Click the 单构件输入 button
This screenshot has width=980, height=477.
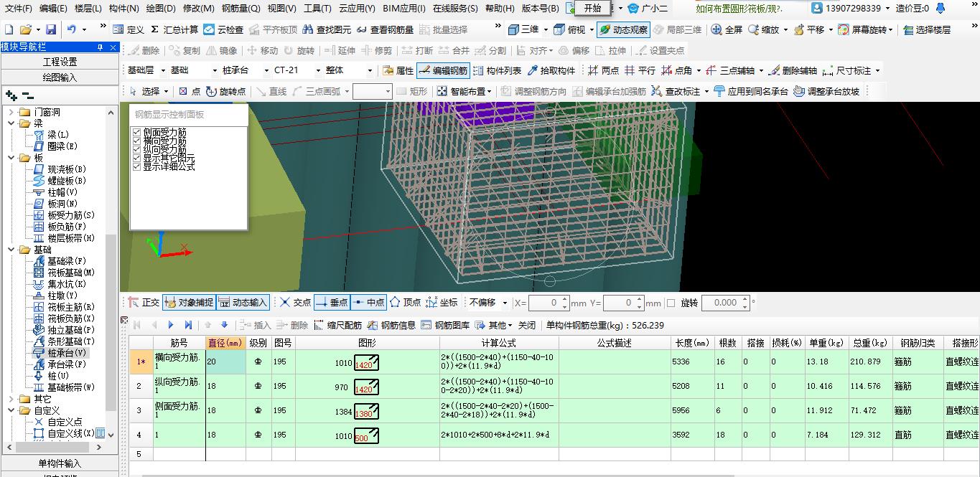pyautogui.click(x=60, y=463)
